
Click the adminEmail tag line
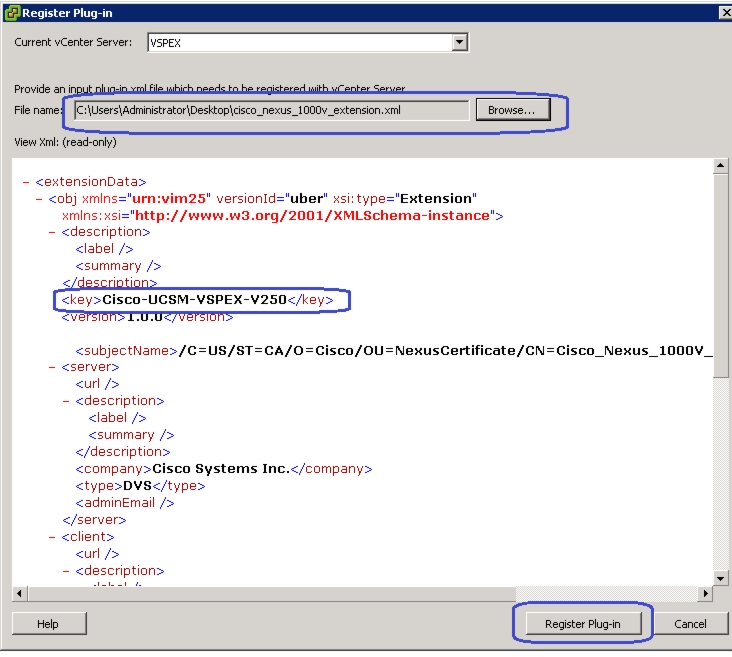pyautogui.click(x=125, y=503)
